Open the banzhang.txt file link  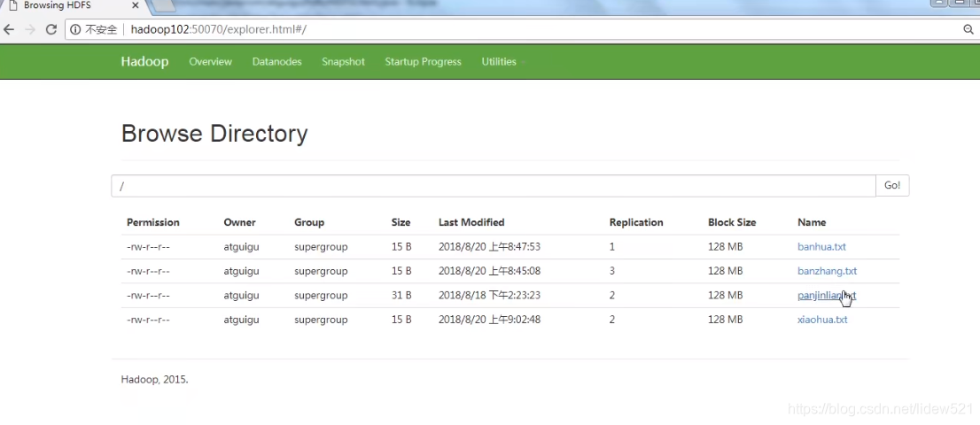coord(827,271)
